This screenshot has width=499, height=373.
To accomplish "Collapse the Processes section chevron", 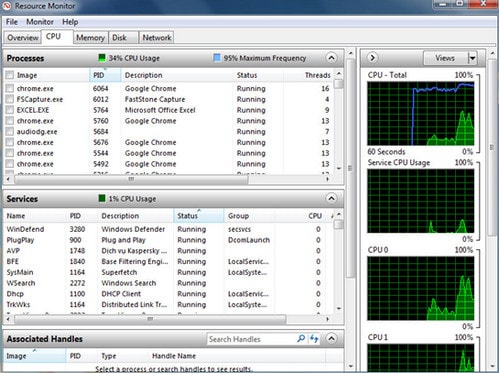I will pos(331,58).
